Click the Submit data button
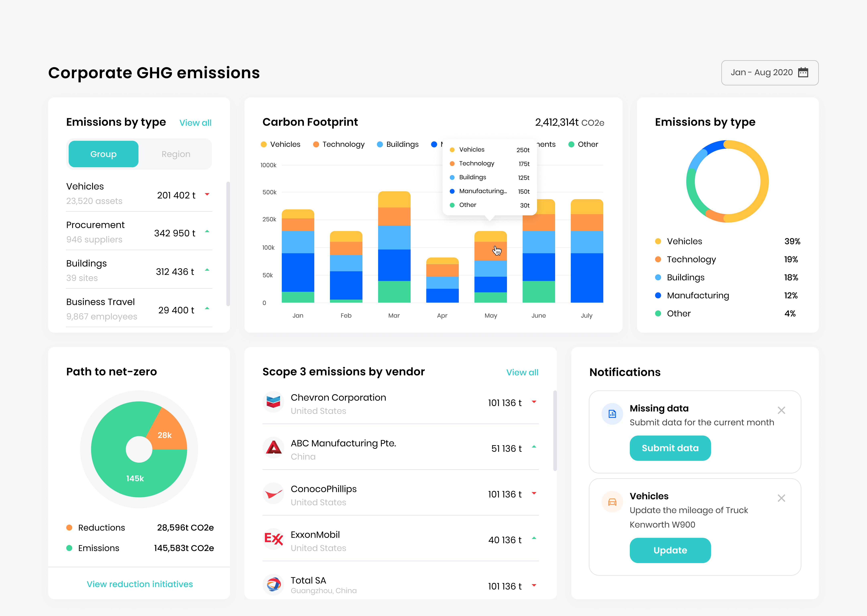 click(x=670, y=448)
